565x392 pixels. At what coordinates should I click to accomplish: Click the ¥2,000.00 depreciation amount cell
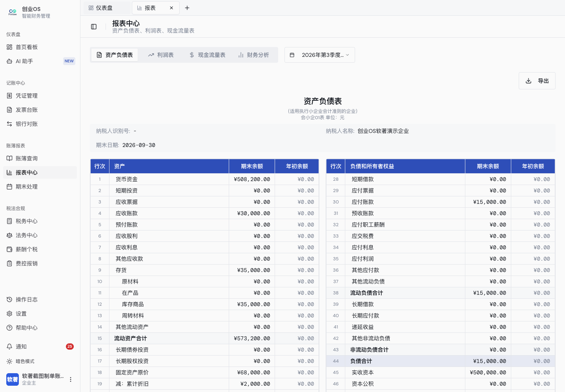pyautogui.click(x=252, y=384)
